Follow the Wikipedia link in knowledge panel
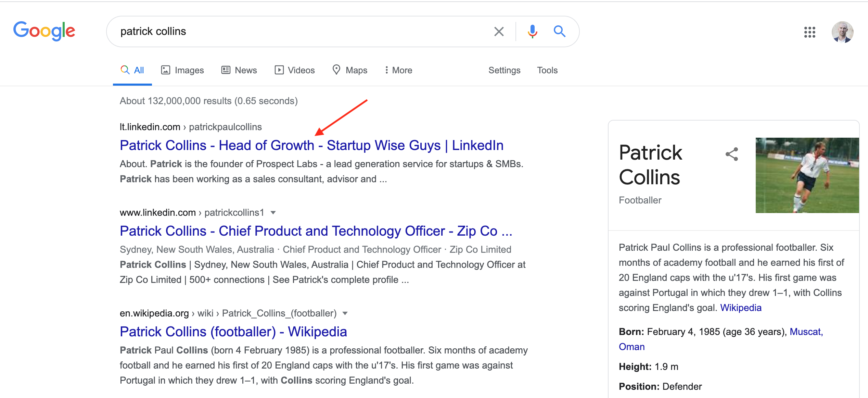868x398 pixels. point(741,308)
